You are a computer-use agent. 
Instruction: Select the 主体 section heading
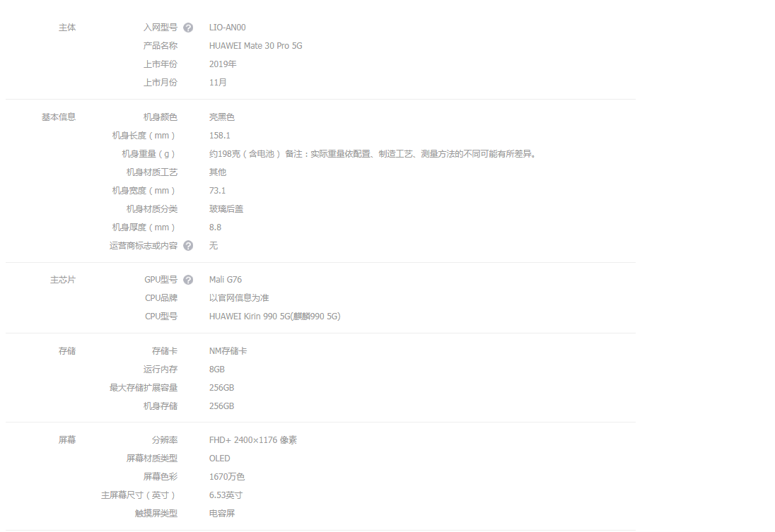pyautogui.click(x=67, y=28)
